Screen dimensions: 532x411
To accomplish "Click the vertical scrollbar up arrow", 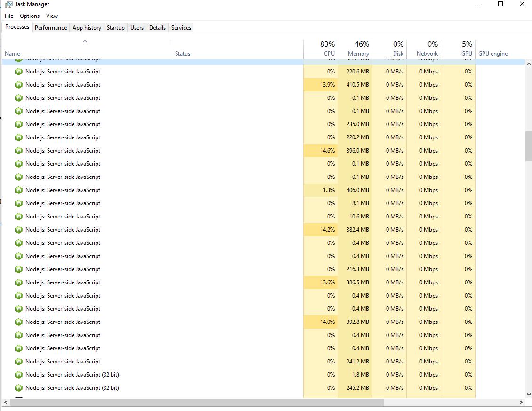I will coord(529,64).
